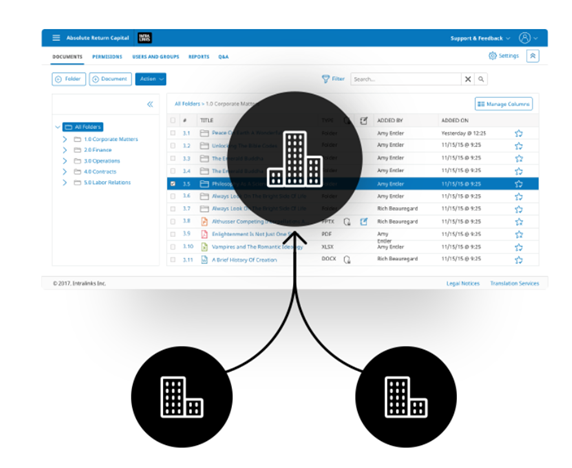Image resolution: width=572 pixels, height=468 pixels.
Task: Check the checkbox for row 3.2
Action: click(x=173, y=146)
